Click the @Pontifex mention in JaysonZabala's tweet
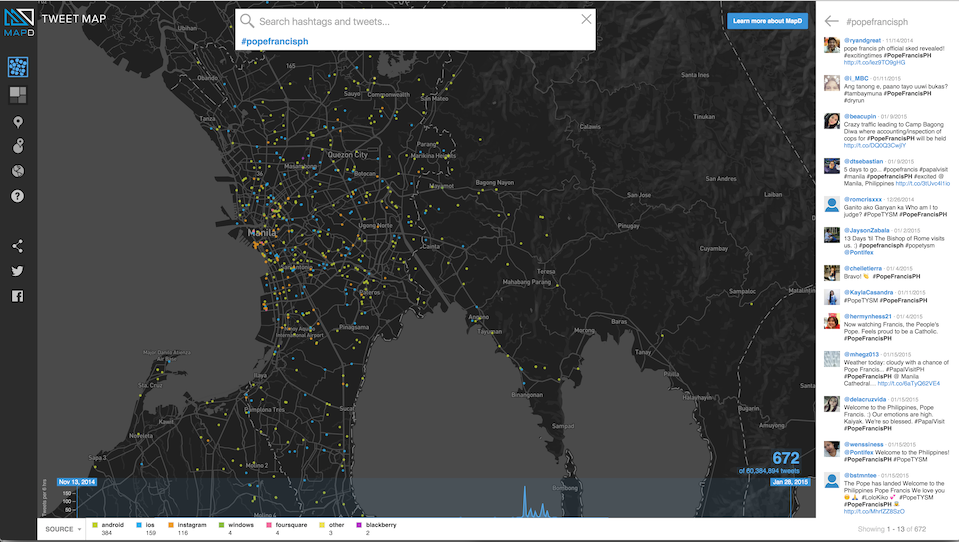The width and height of the screenshot is (959, 542). (859, 253)
